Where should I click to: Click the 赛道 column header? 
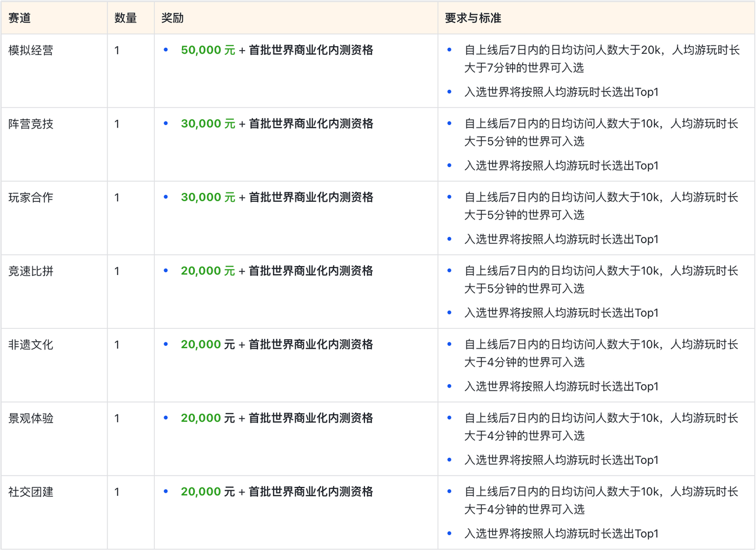pyautogui.click(x=19, y=18)
